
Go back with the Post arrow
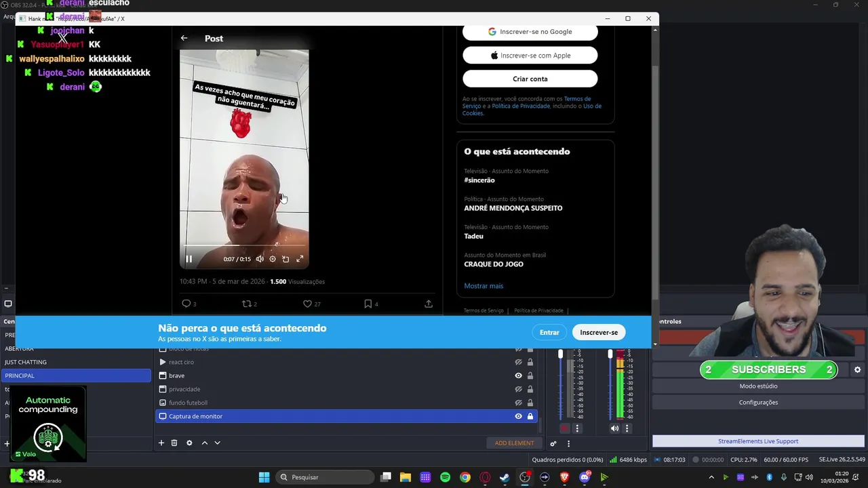184,39
